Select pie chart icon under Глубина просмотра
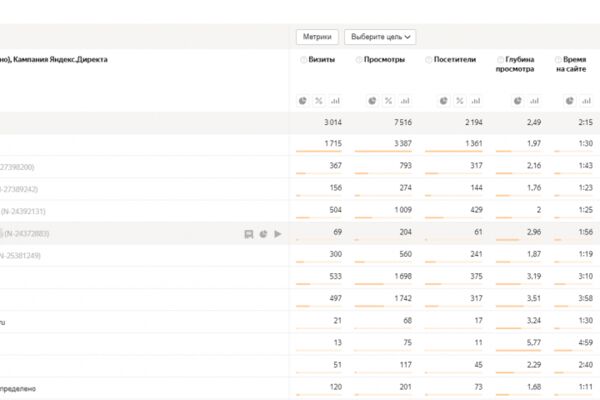 (517, 101)
